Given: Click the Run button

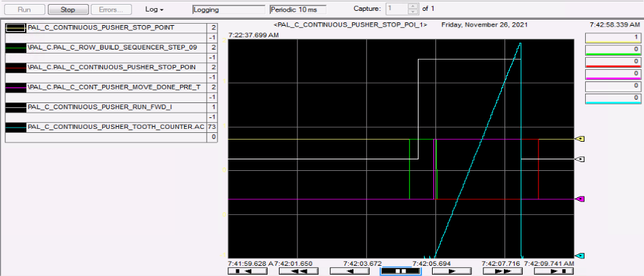Looking at the screenshot, I should (24, 9).
